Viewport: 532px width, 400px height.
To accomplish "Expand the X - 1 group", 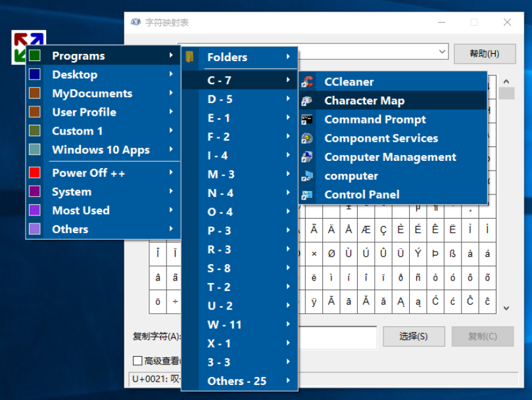I will point(239,343).
